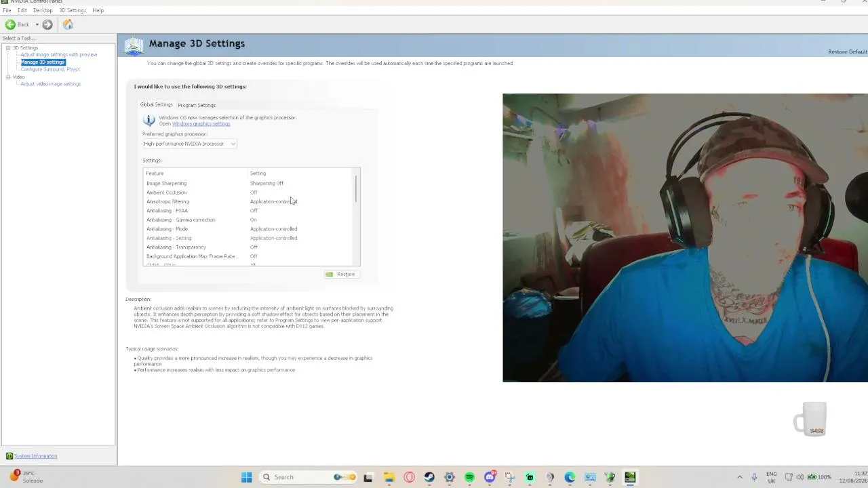The image size is (868, 488).
Task: Launch Opera browser from the taskbar
Action: [x=409, y=477]
